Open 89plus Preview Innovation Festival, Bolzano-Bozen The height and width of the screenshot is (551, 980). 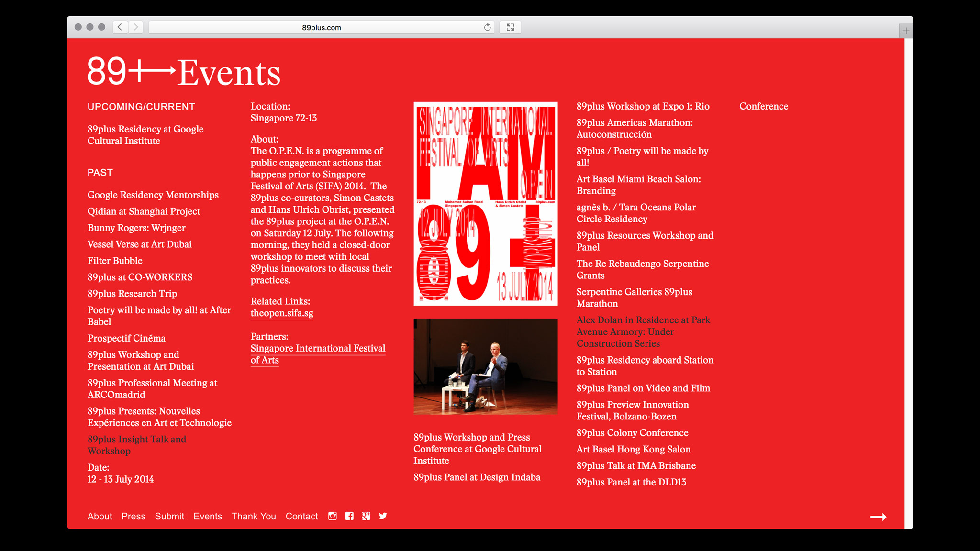point(633,410)
